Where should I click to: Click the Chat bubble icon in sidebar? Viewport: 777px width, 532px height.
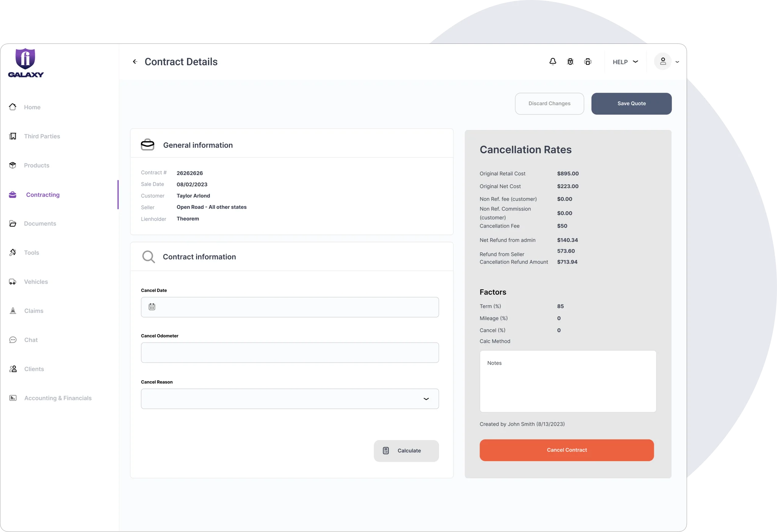[x=13, y=340]
